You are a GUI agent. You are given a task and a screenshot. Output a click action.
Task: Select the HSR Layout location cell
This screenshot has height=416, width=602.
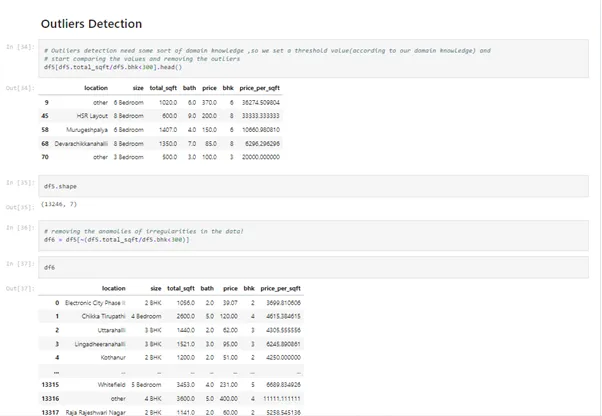coord(92,116)
